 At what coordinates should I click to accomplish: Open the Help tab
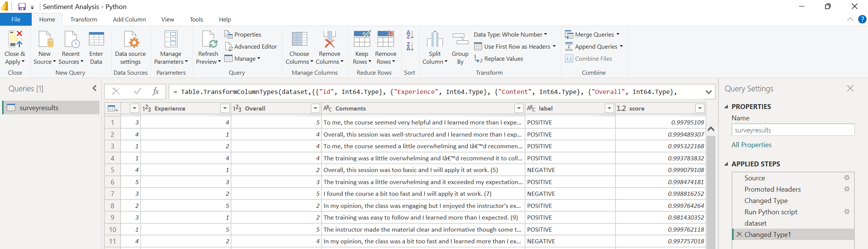[x=225, y=19]
